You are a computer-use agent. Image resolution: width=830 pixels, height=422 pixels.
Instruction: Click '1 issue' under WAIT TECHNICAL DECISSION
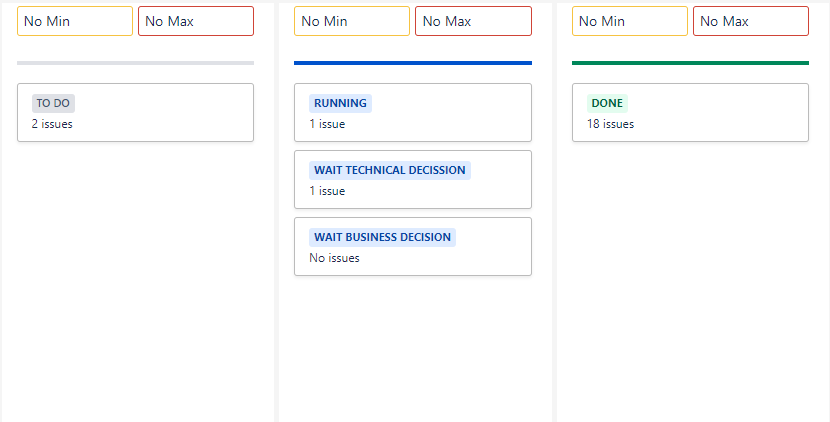[x=327, y=191]
